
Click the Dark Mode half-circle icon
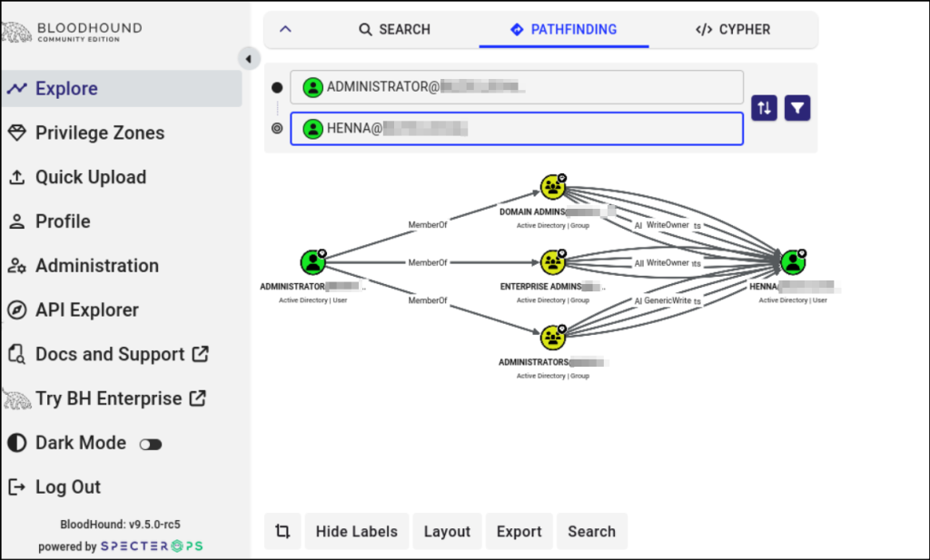(x=16, y=443)
